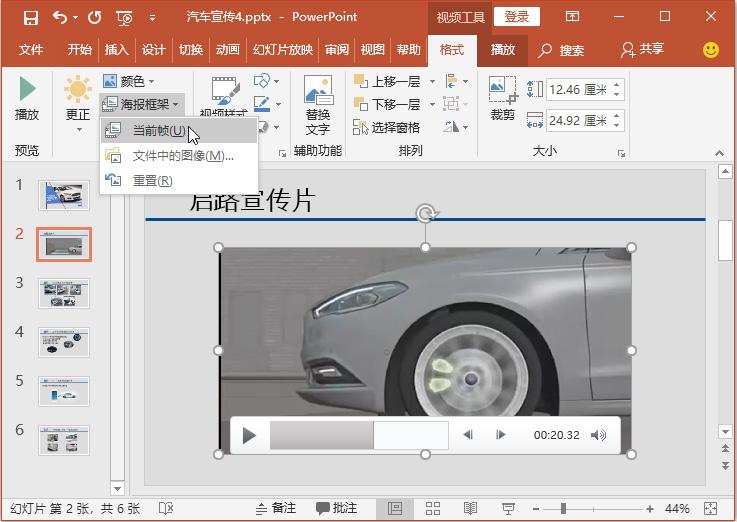Choose 文件中的图像(M)... menu entry
This screenshot has width=737, height=522.
(x=179, y=156)
